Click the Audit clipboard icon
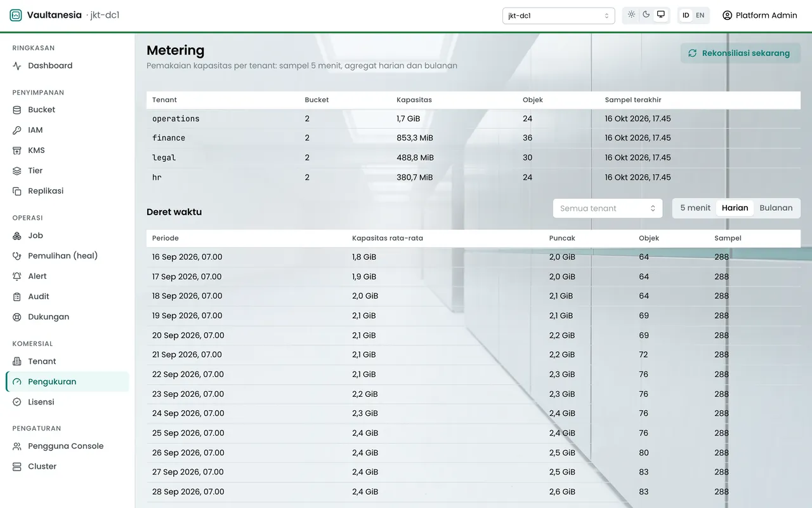This screenshot has width=812, height=508. 17,297
